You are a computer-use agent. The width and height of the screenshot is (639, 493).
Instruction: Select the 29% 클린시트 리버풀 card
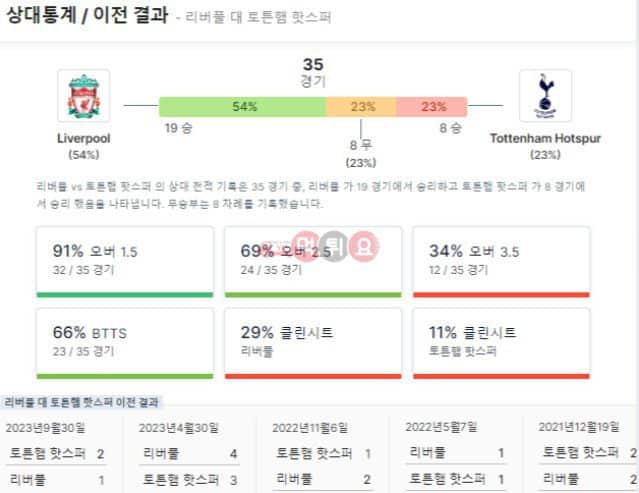point(313,343)
